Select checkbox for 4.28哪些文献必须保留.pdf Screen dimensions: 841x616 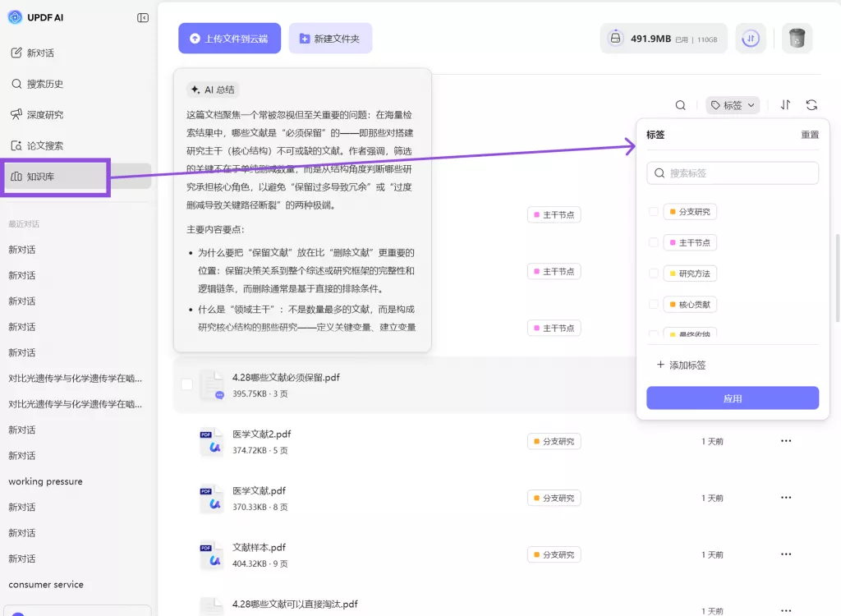(x=186, y=384)
